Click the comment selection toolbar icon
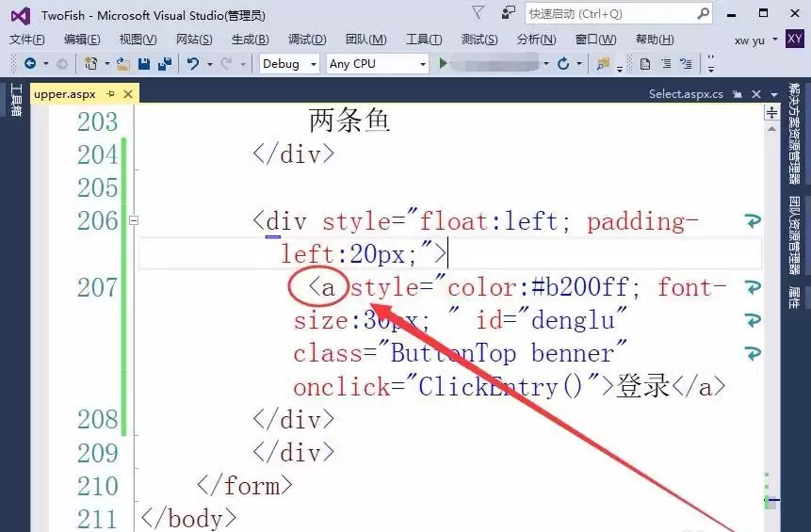811x532 pixels. tap(687, 64)
